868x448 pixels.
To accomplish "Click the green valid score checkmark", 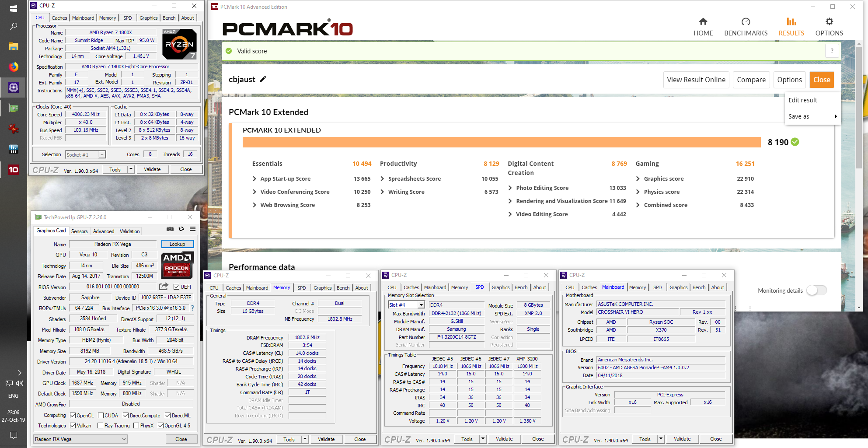I will pos(229,51).
